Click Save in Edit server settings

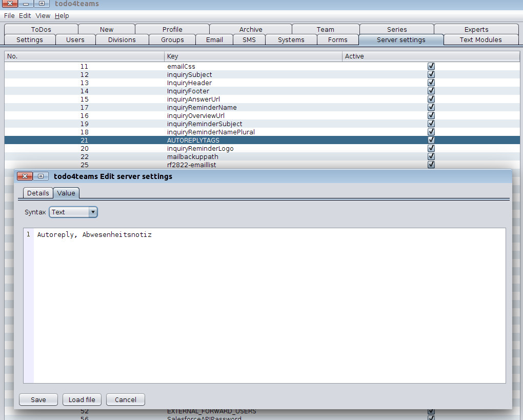[38, 399]
